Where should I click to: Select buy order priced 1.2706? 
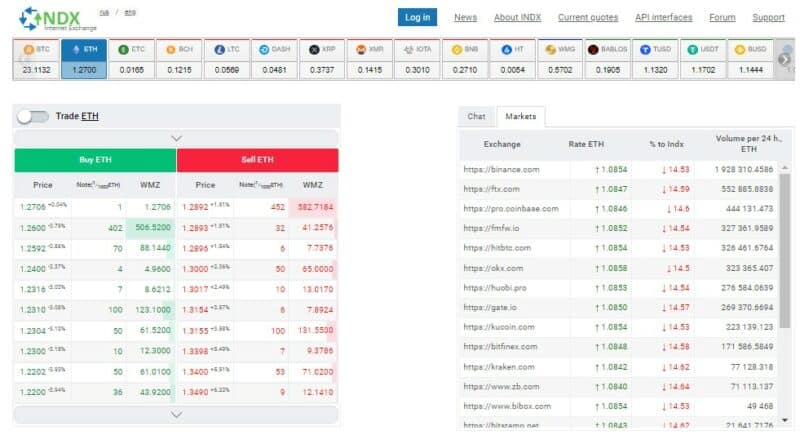click(x=95, y=207)
